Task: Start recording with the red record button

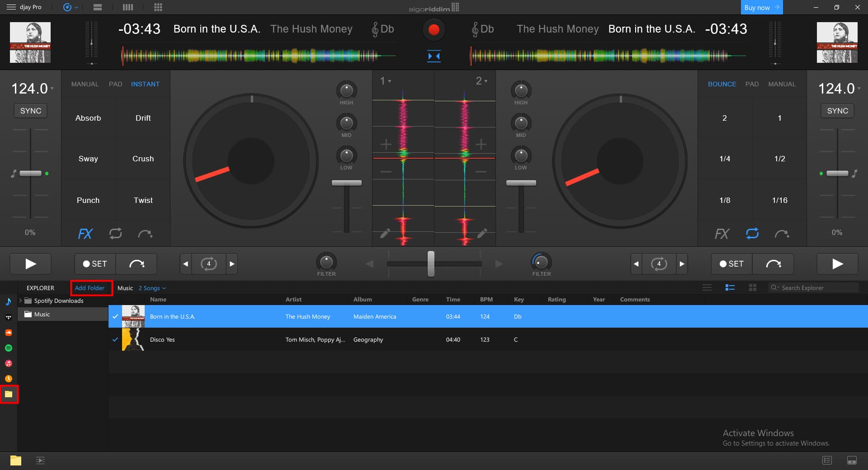Action: pos(434,29)
